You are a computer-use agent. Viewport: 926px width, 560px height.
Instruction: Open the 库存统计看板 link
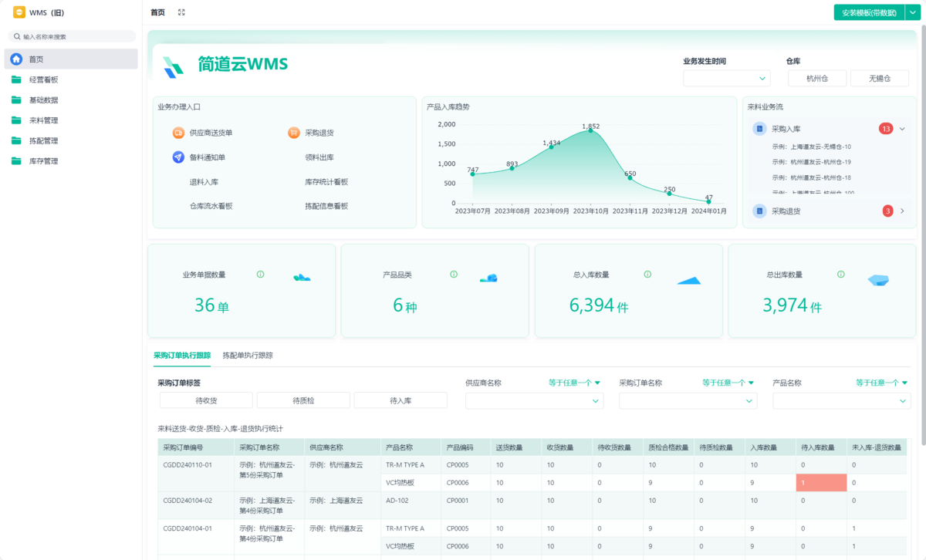coord(326,182)
